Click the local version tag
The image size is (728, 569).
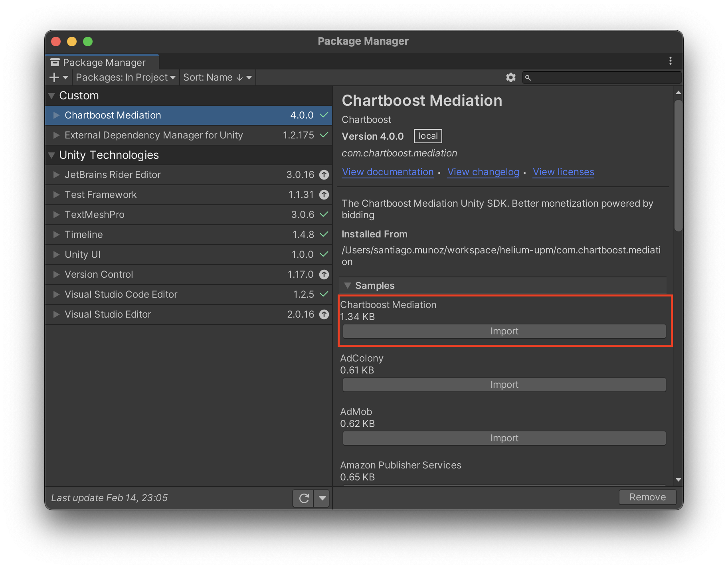pos(428,136)
